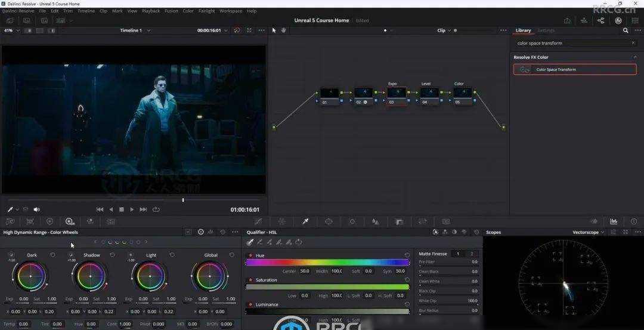Open the Motion Effects palette icon
644x330 pixels.
pyautogui.click(x=110, y=221)
